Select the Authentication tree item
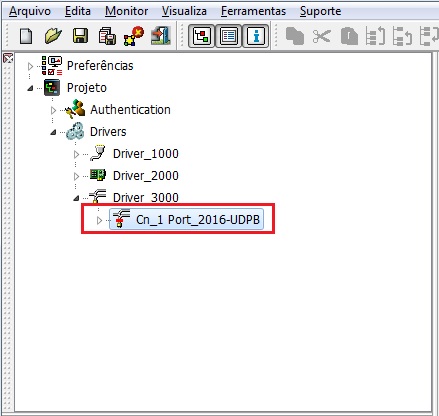Viewport: 439px width, 416px height. point(130,110)
